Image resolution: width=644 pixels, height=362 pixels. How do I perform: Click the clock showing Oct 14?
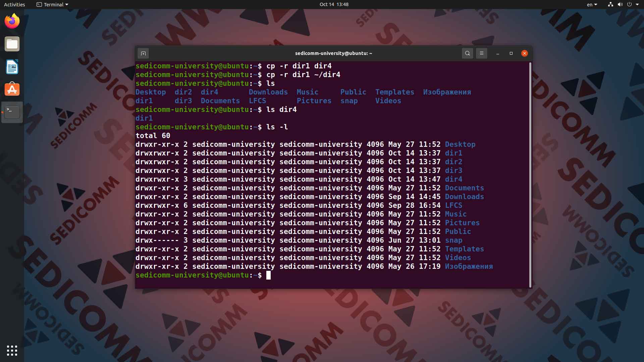click(334, 4)
